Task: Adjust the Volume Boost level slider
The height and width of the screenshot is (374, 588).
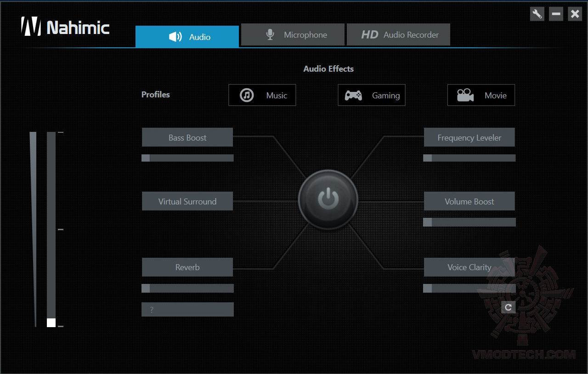Action: click(x=469, y=222)
